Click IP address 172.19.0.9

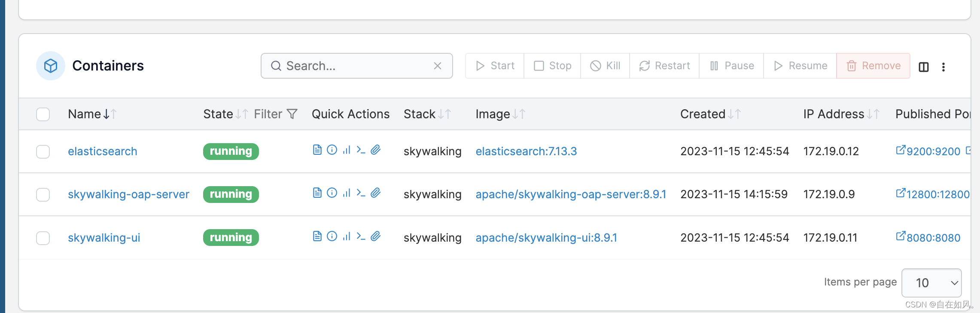coord(829,194)
